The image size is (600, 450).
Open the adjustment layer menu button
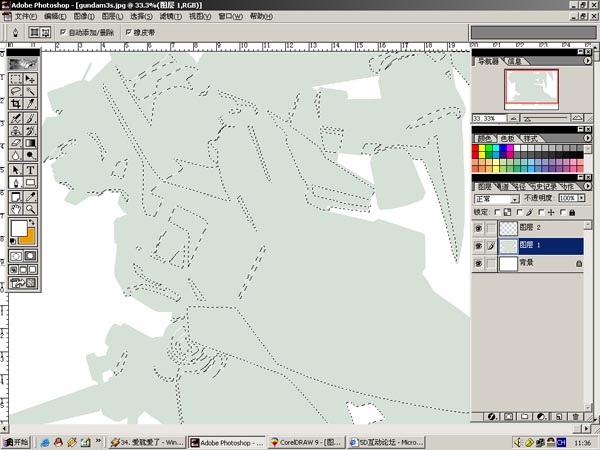[541, 416]
